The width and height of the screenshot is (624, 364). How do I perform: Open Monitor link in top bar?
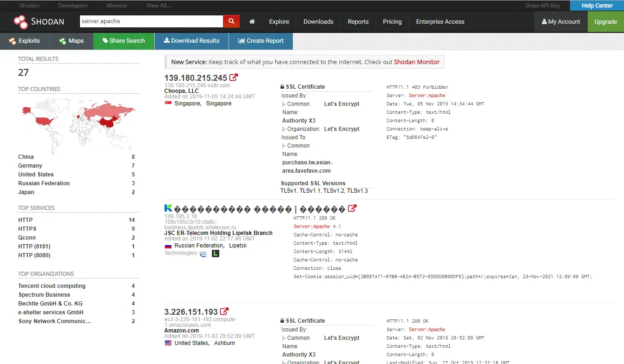click(x=117, y=6)
